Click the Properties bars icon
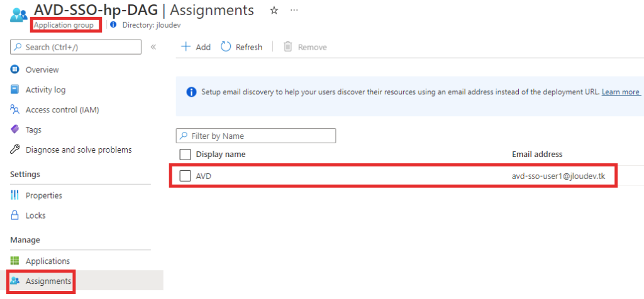Viewport: 644px width, 299px height. point(15,195)
